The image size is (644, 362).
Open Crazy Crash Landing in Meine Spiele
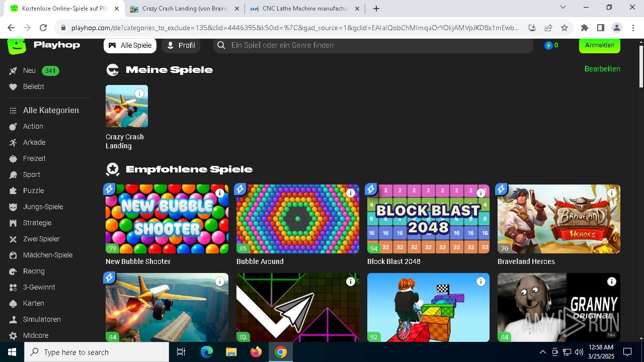[x=127, y=106]
